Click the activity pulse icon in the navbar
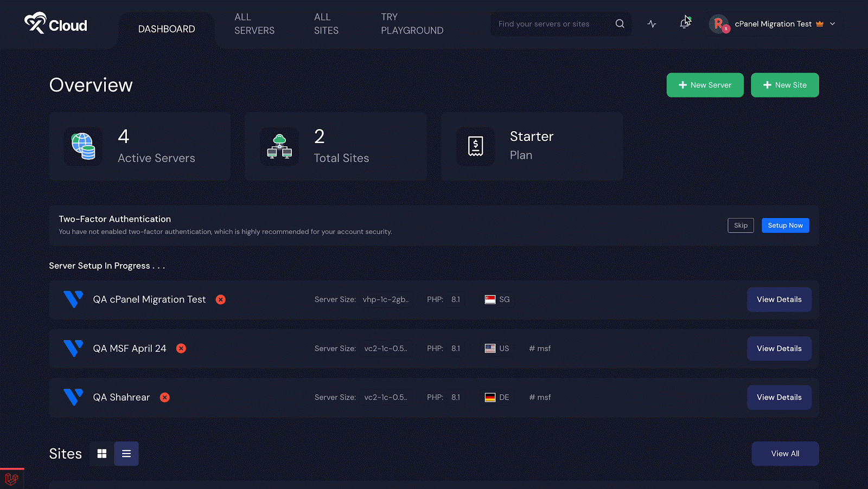The image size is (868, 489). click(652, 24)
